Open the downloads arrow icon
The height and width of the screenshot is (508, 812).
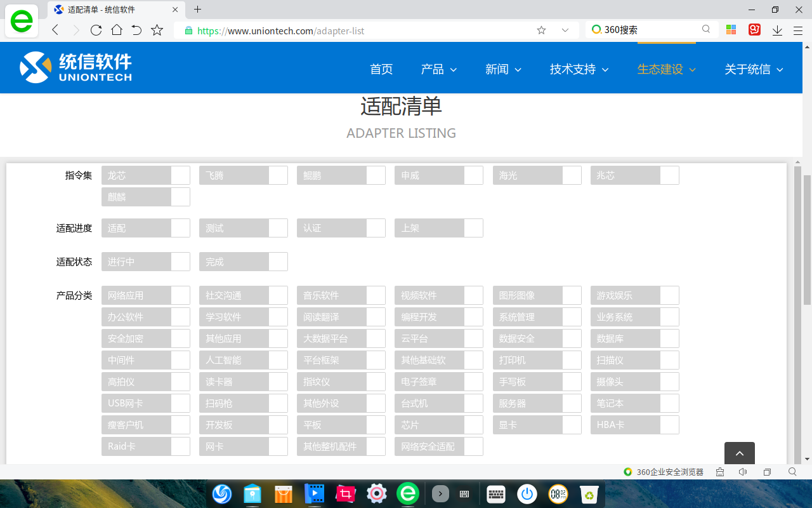pyautogui.click(x=777, y=30)
